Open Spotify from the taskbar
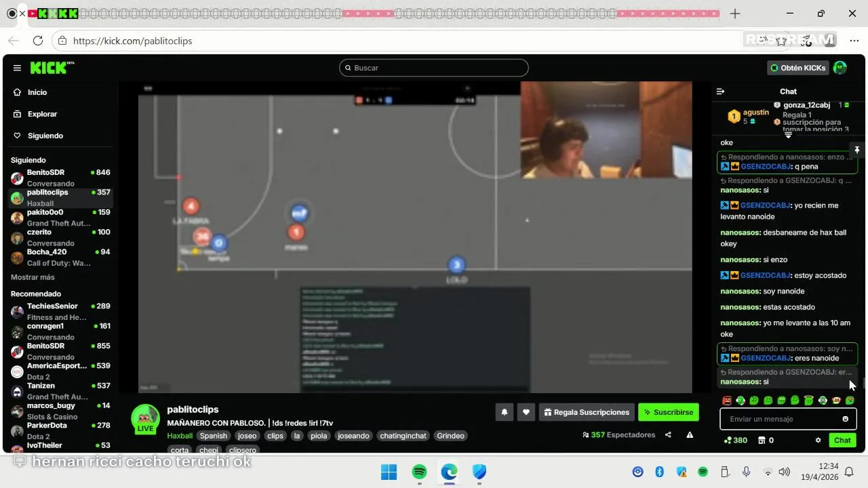The width and height of the screenshot is (868, 488). pos(419,472)
